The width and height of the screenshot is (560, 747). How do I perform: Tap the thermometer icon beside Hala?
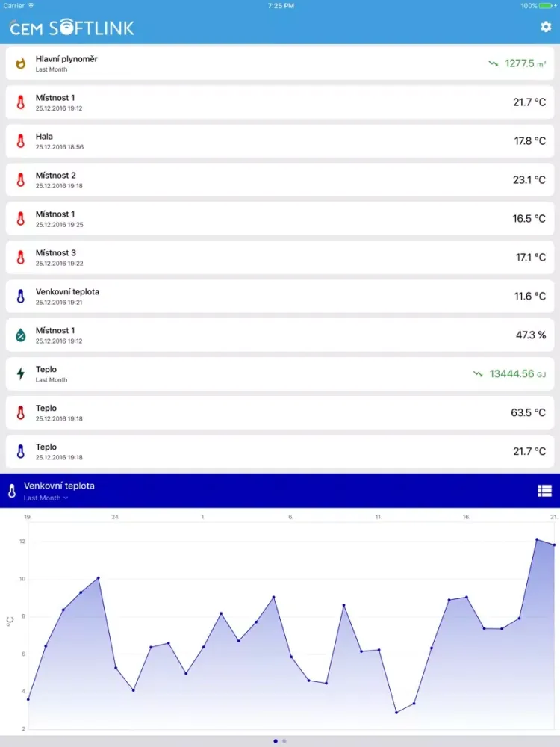pos(20,141)
